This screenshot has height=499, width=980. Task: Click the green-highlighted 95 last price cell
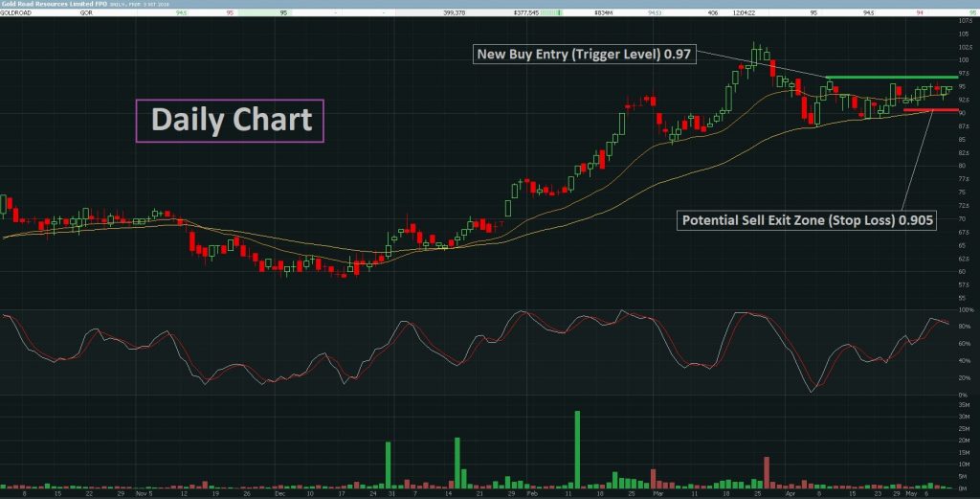pos(264,12)
